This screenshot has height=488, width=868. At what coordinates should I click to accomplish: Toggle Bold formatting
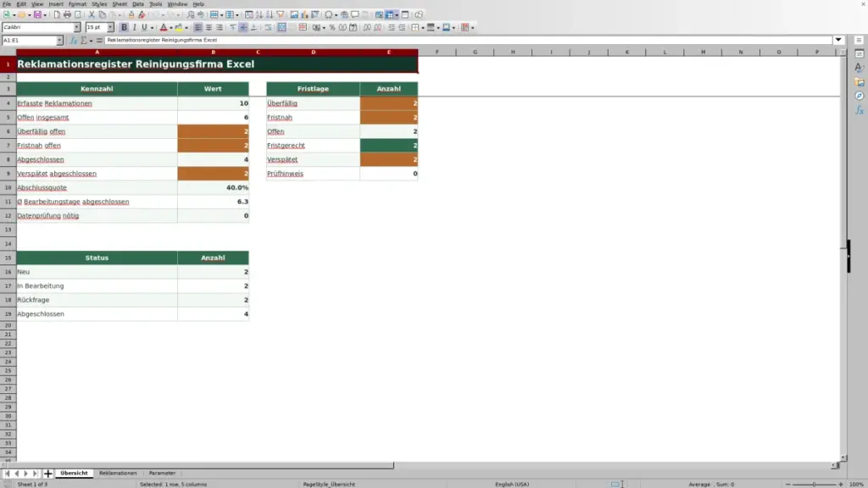point(124,28)
